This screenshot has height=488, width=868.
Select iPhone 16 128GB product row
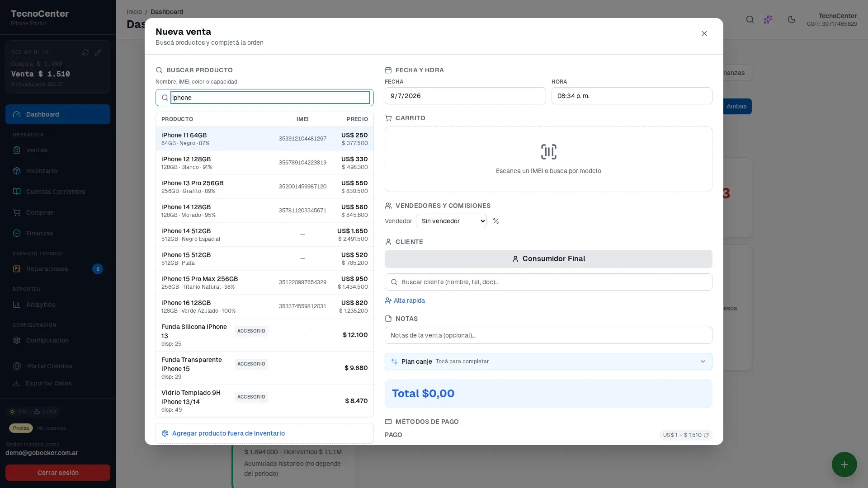point(264,306)
